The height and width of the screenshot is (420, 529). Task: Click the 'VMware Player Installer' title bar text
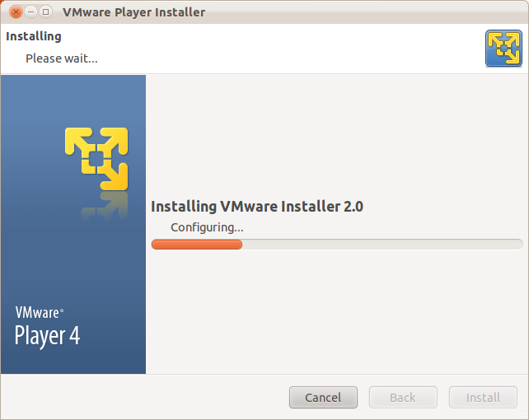(x=133, y=12)
